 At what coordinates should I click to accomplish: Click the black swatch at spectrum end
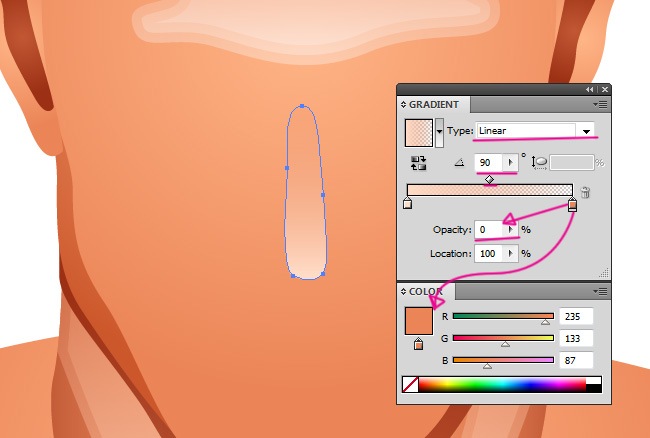pos(594,388)
